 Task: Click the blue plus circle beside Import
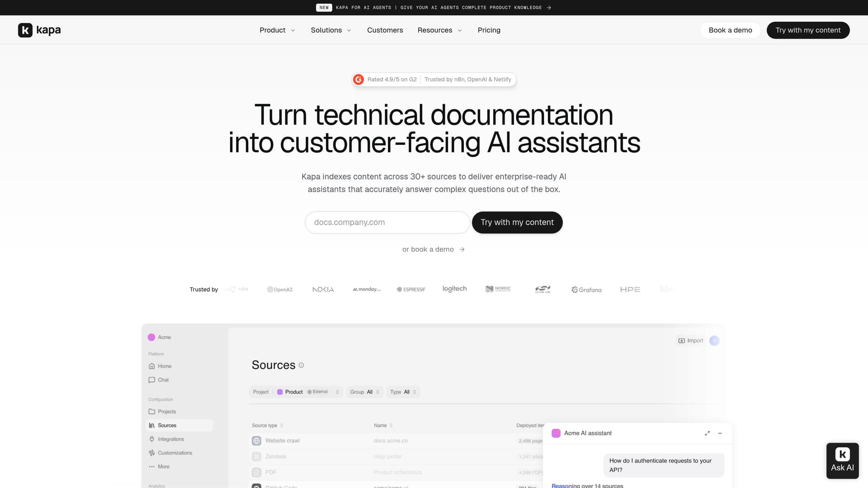(714, 341)
